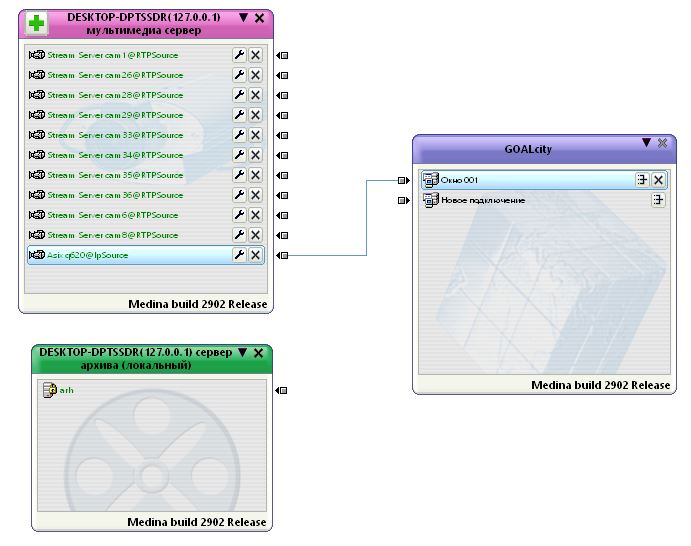Select Stream Server cam 34@RTPSource row

pyautogui.click(x=146, y=155)
